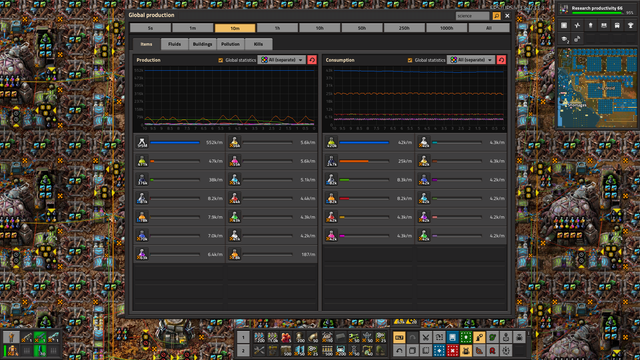Viewport: 640px width, 360px height.
Task: Open Production All (separate) quality dropdown
Action: [282, 60]
